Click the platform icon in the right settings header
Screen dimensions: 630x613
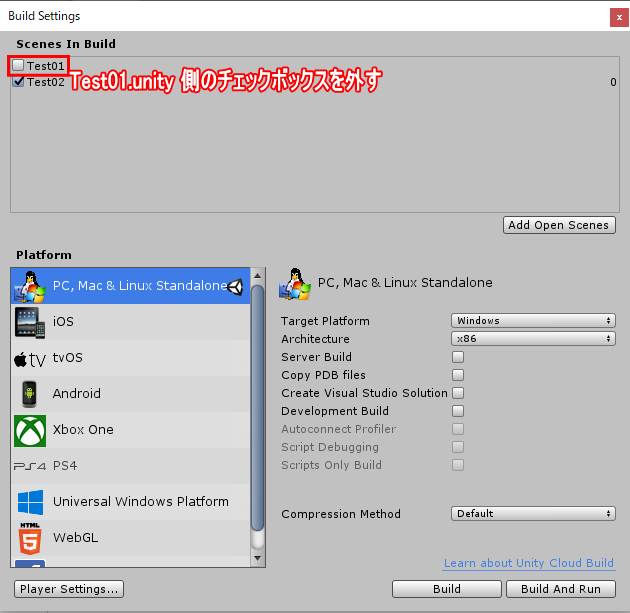295,284
